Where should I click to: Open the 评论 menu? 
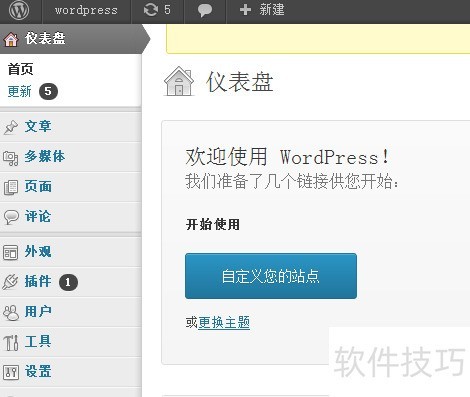click(70, 217)
